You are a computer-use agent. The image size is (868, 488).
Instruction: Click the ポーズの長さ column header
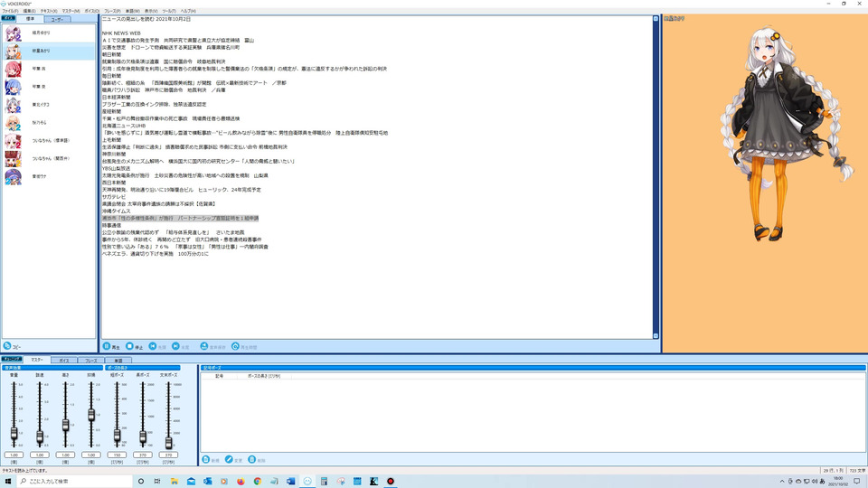(264, 376)
